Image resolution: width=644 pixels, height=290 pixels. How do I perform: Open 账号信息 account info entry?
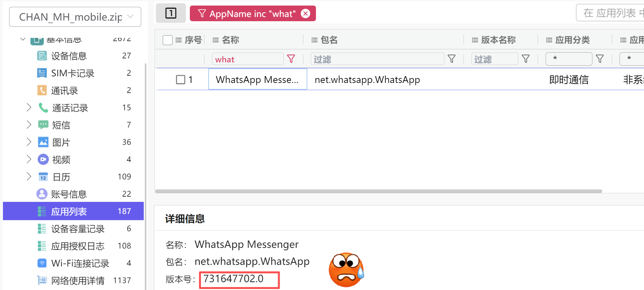[69, 194]
